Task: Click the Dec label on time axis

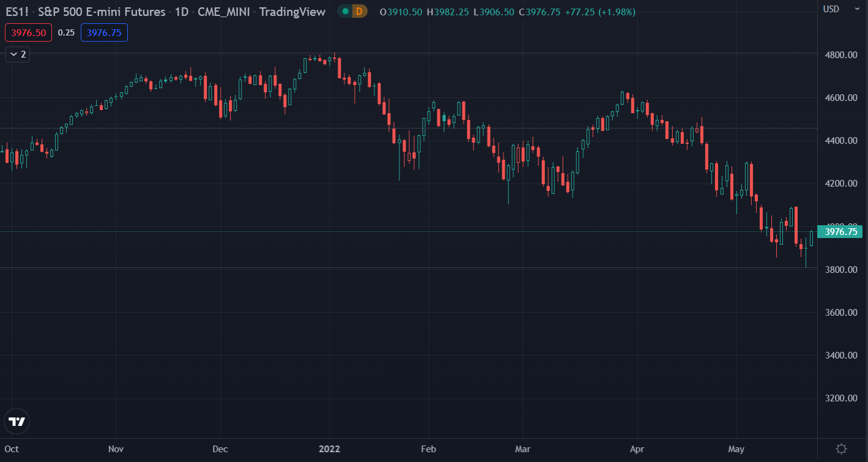Action: [x=220, y=449]
